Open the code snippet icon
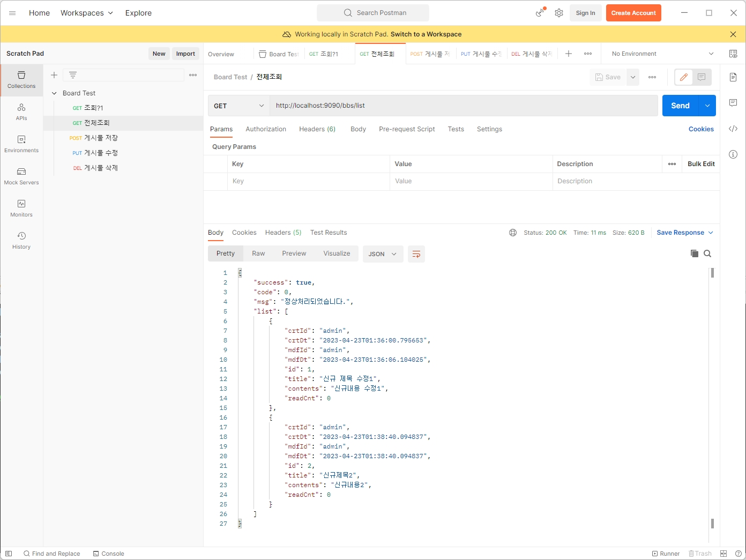Screen dimensions: 746x560 click(x=733, y=129)
